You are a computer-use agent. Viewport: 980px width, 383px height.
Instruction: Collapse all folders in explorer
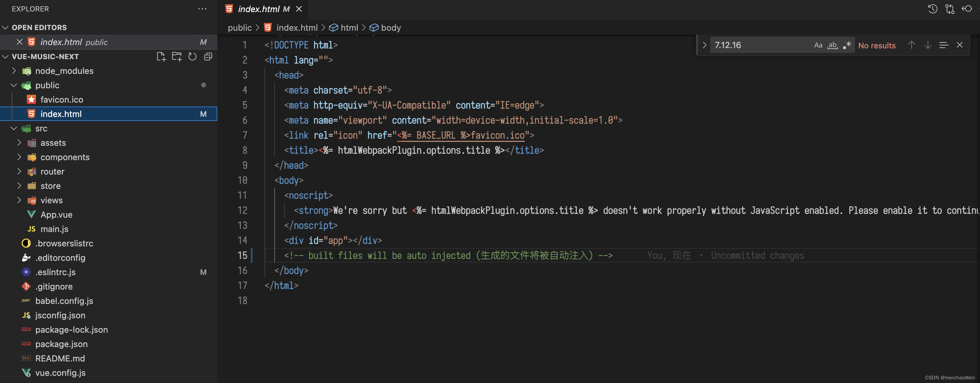[x=208, y=57]
